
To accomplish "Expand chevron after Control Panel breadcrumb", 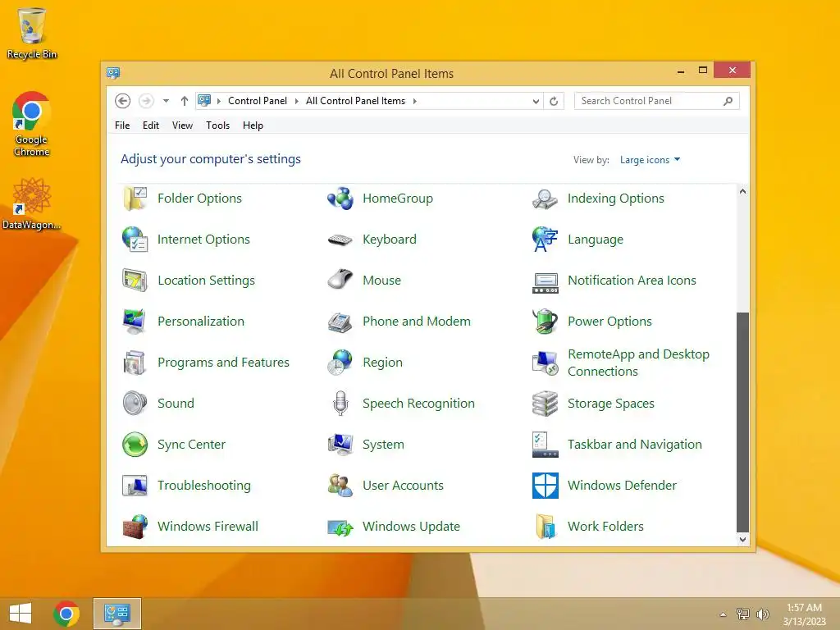I will pos(296,101).
